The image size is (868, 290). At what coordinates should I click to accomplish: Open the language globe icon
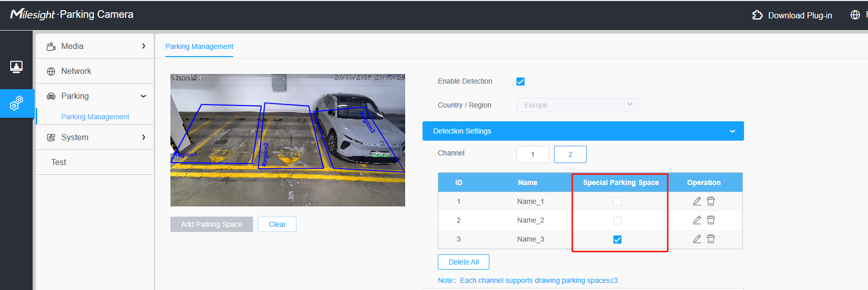tap(855, 15)
